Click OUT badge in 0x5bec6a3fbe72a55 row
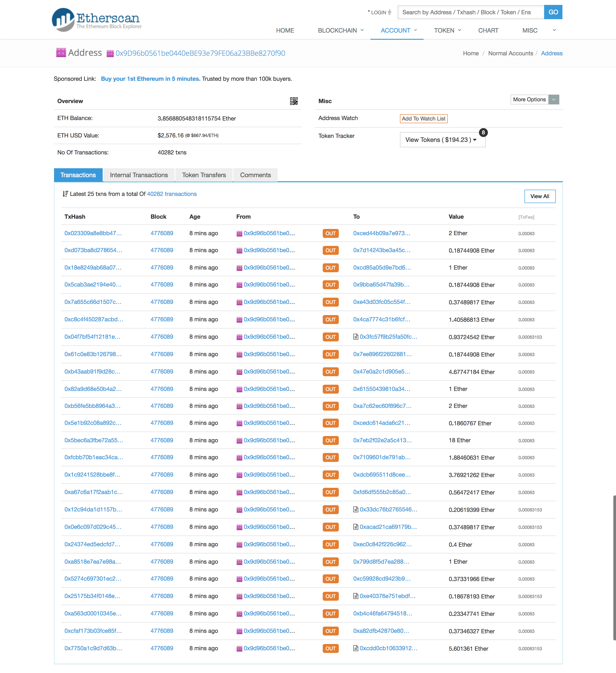This screenshot has height=673, width=616. pos(331,440)
